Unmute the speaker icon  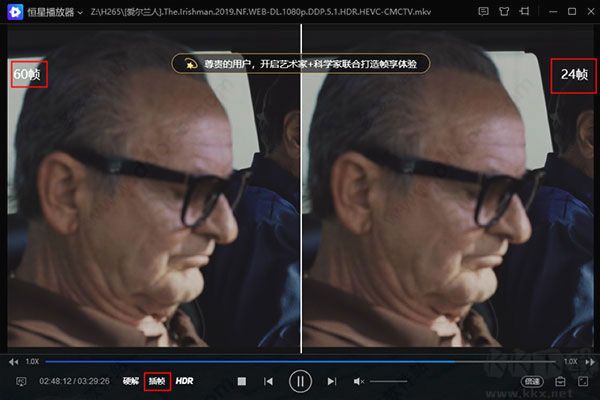point(359,381)
